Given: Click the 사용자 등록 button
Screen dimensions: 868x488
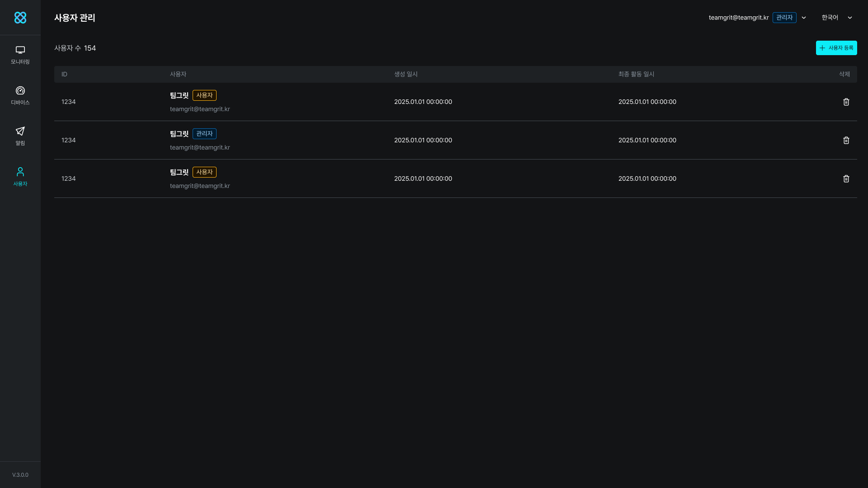Looking at the screenshot, I should click(836, 48).
